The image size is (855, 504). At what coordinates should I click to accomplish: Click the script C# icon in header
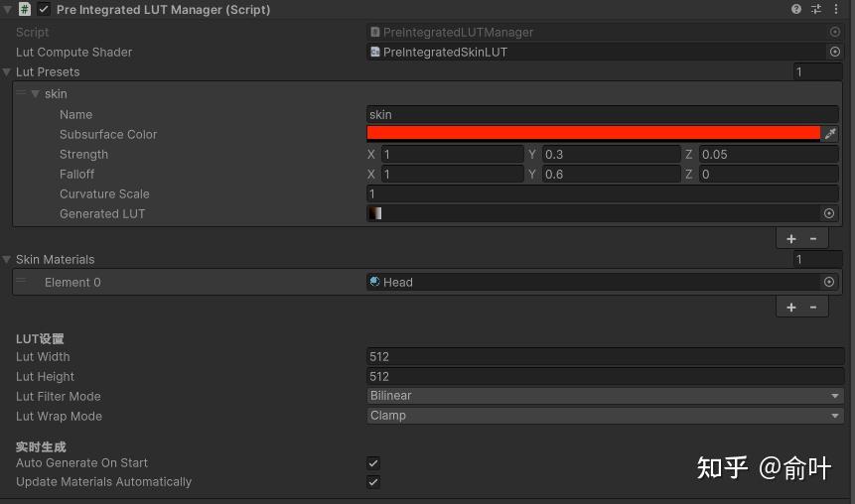point(25,9)
